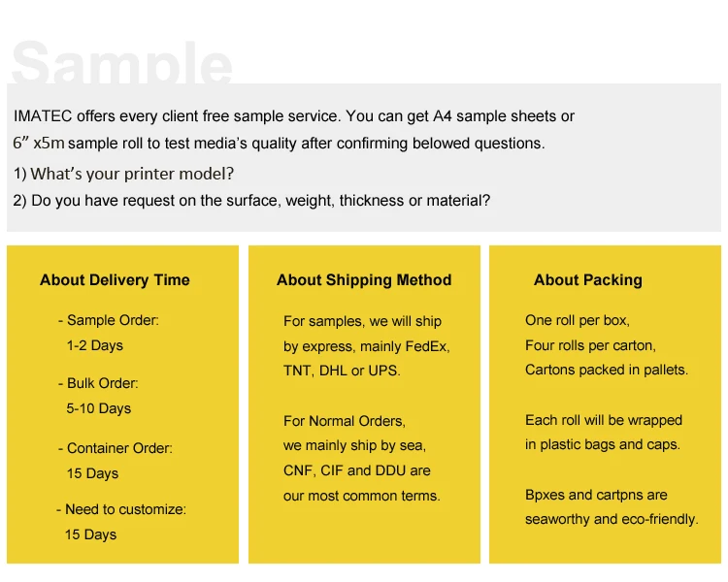The height and width of the screenshot is (582, 728).
Task: Click the Cartons packed in pallets line
Action: (x=607, y=370)
